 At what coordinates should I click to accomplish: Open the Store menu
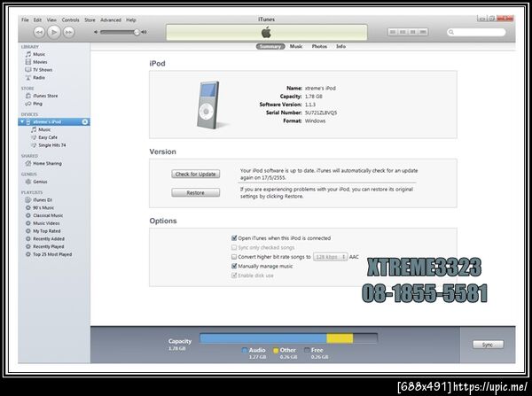coord(90,20)
